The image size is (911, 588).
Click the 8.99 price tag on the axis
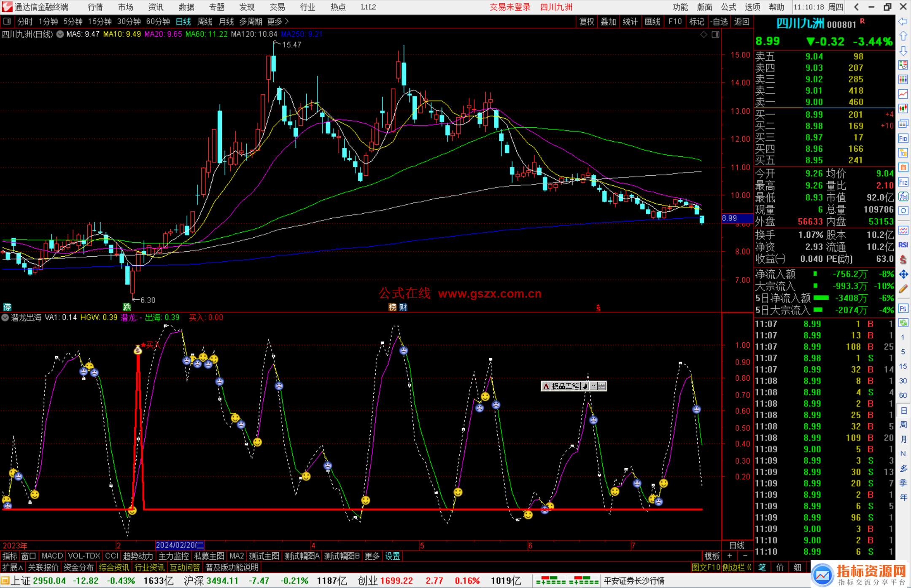click(x=737, y=218)
